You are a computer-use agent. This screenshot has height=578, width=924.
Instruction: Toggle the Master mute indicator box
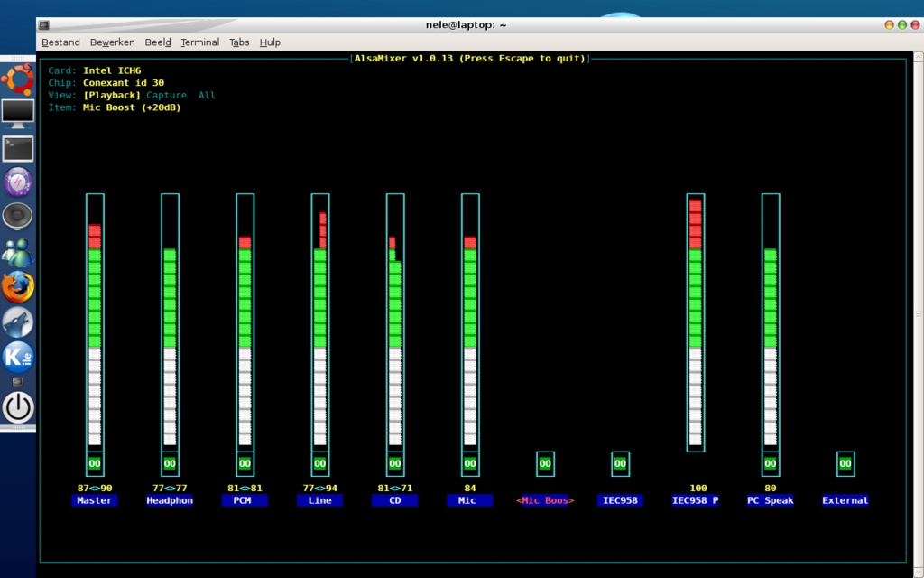tap(94, 463)
